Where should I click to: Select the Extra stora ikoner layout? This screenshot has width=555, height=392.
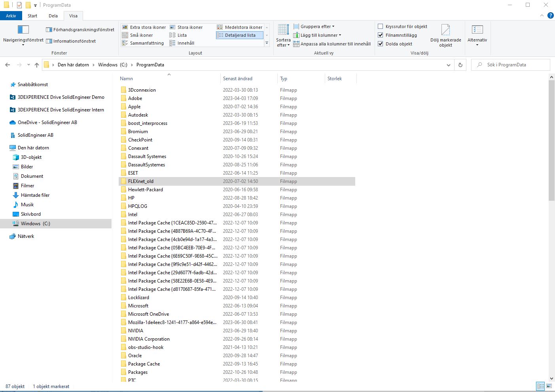point(144,27)
